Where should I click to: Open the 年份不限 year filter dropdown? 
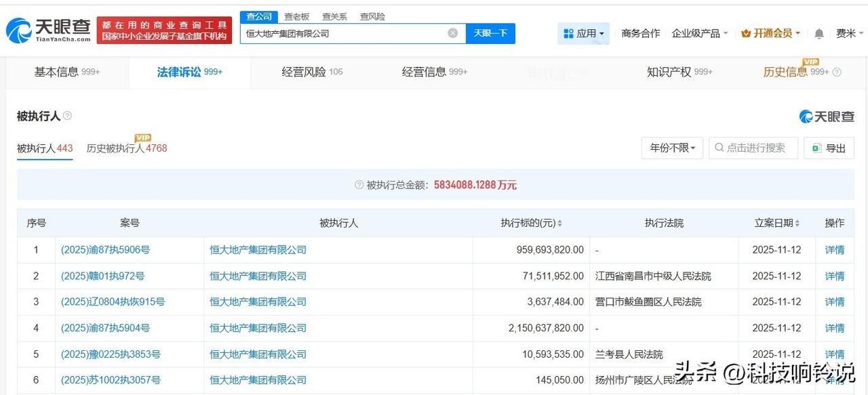pos(672,148)
